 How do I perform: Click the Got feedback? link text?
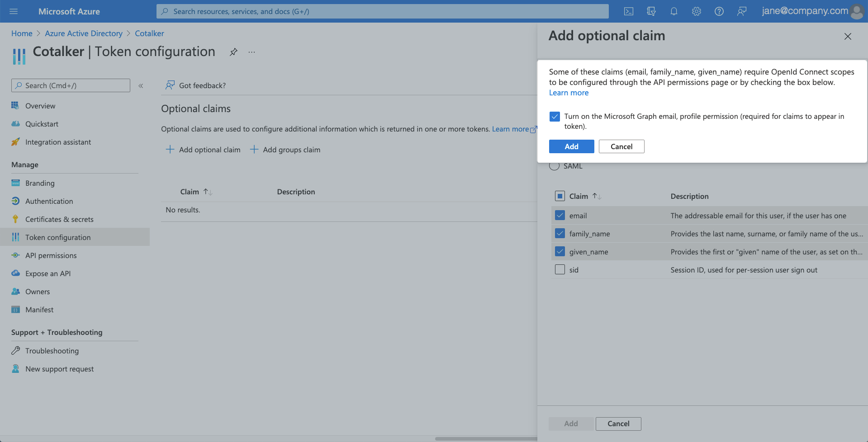(202, 85)
